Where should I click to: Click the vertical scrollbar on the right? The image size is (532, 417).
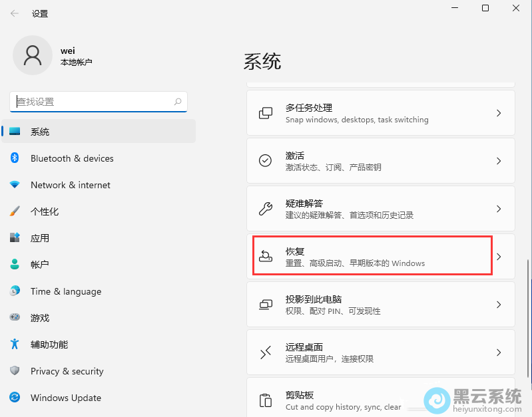pos(529,319)
